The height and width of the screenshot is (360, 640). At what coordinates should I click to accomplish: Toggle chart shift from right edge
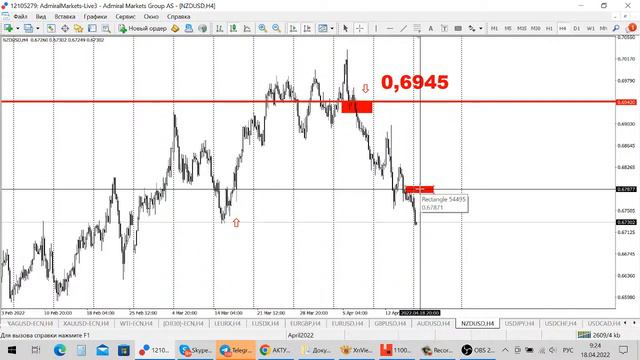tap(307, 28)
